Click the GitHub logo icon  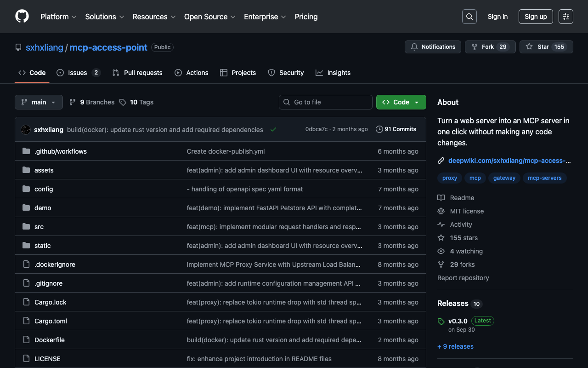[22, 17]
